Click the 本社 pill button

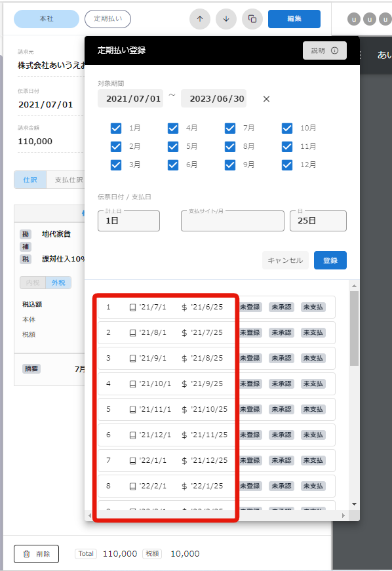coord(47,19)
